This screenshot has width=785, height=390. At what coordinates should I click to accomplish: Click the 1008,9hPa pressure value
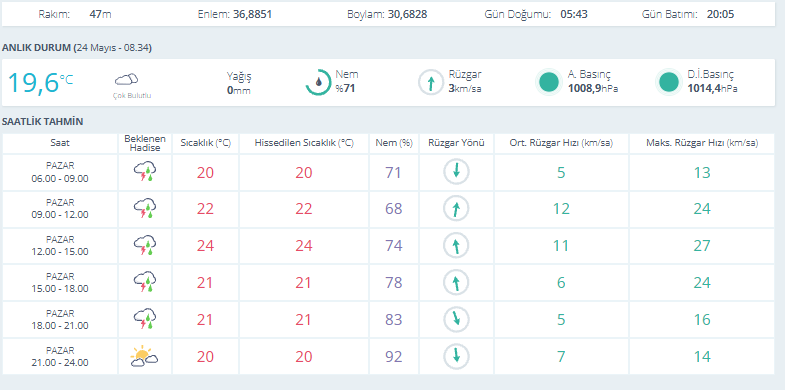coord(593,89)
